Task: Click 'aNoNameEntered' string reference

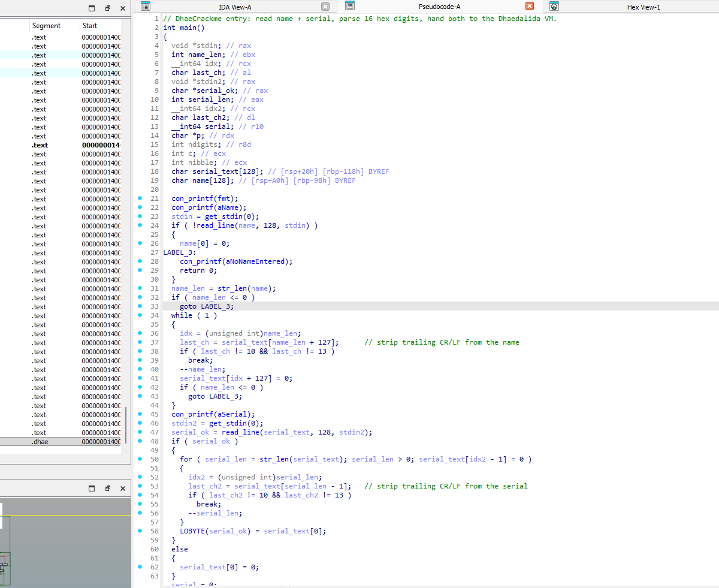Action: click(x=255, y=261)
